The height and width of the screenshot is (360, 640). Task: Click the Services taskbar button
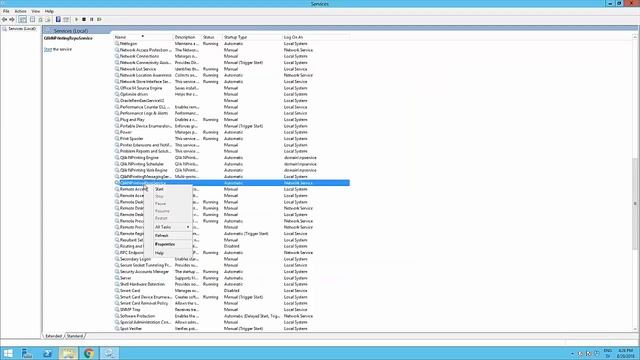[x=109, y=353]
